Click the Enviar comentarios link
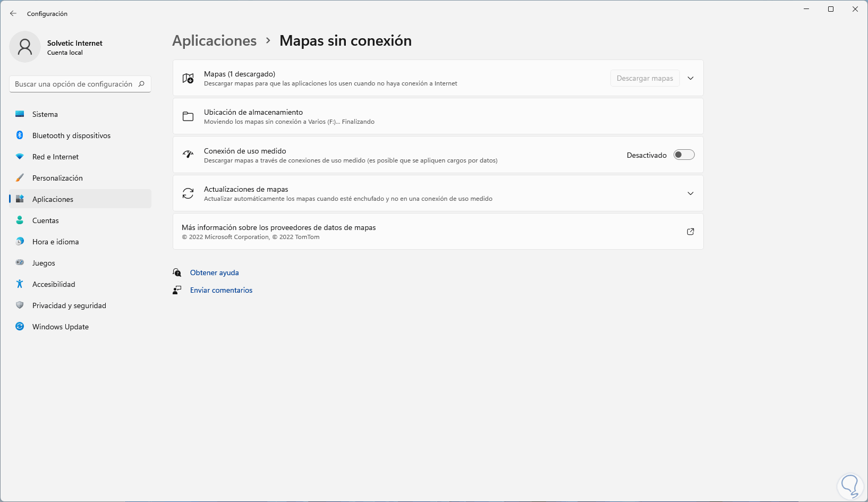This screenshot has width=868, height=502. (x=221, y=290)
